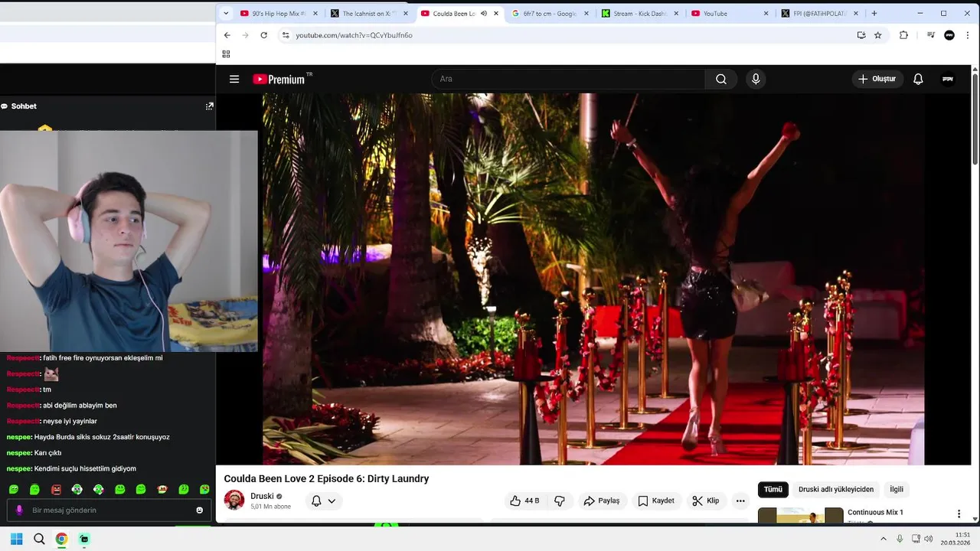Open volume control in system tray
The image size is (980, 551).
[x=929, y=539]
